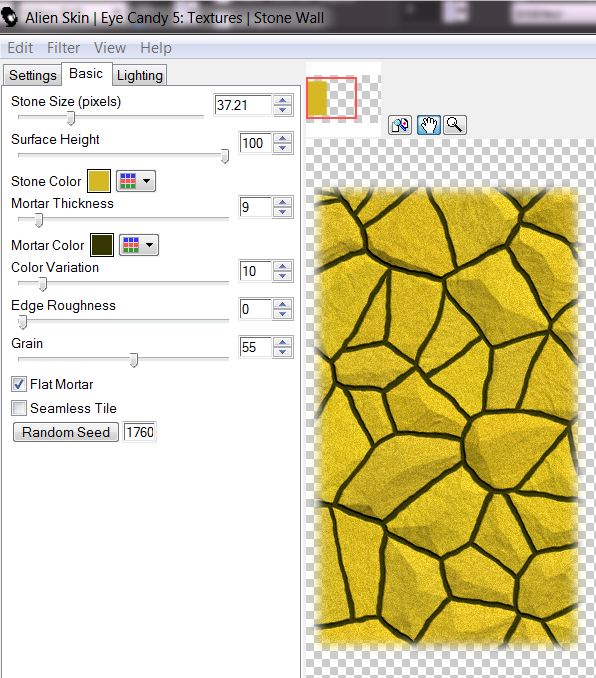Screen dimensions: 596x678
Task: Enable the Seamless Tile checkbox
Action: (x=19, y=408)
